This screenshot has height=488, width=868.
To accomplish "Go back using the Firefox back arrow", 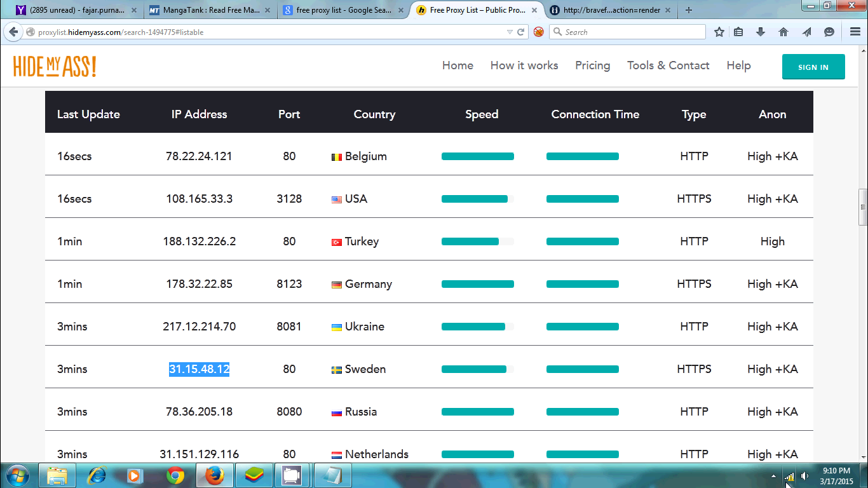I will (13, 32).
